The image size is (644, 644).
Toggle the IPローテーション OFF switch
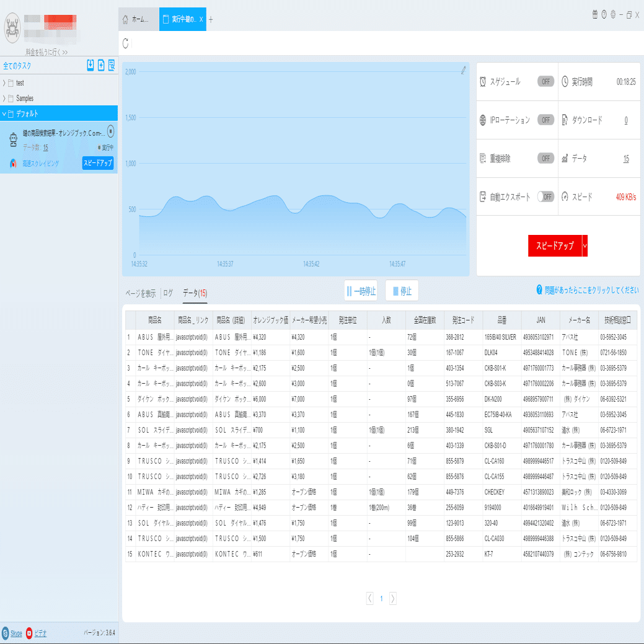(546, 120)
